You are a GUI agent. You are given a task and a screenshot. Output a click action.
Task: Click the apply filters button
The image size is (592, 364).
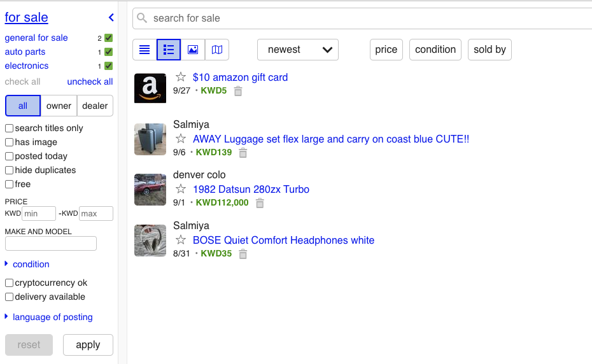(88, 345)
